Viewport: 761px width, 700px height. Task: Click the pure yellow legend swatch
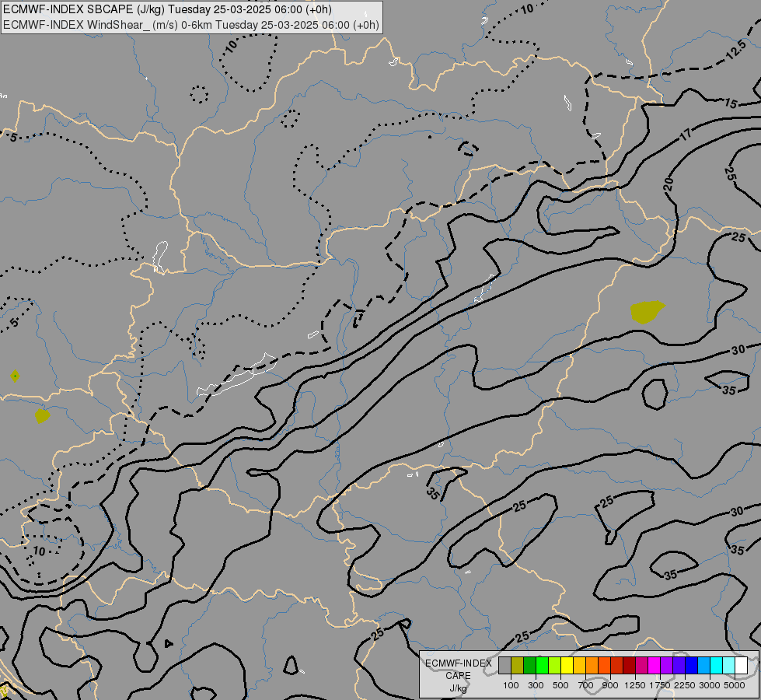(567, 666)
